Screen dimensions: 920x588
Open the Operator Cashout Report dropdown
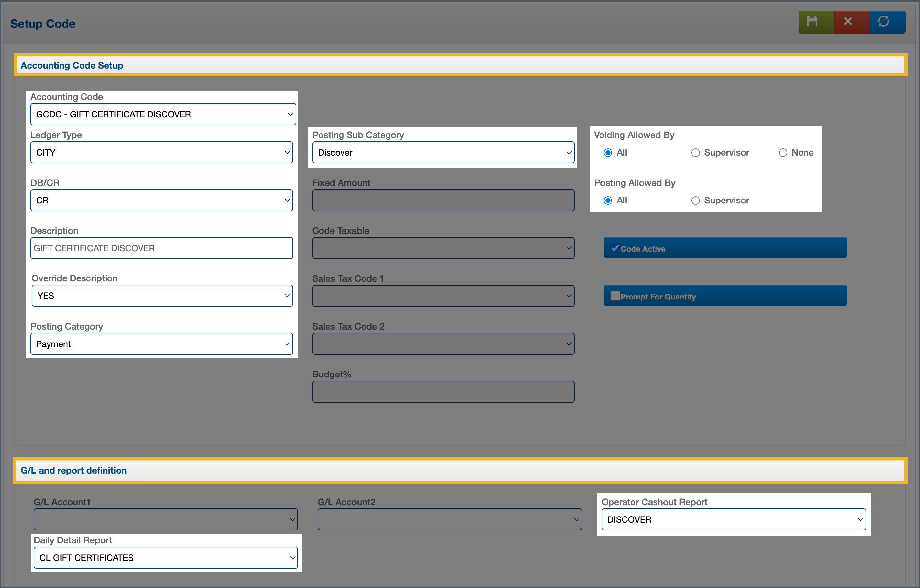click(x=734, y=519)
